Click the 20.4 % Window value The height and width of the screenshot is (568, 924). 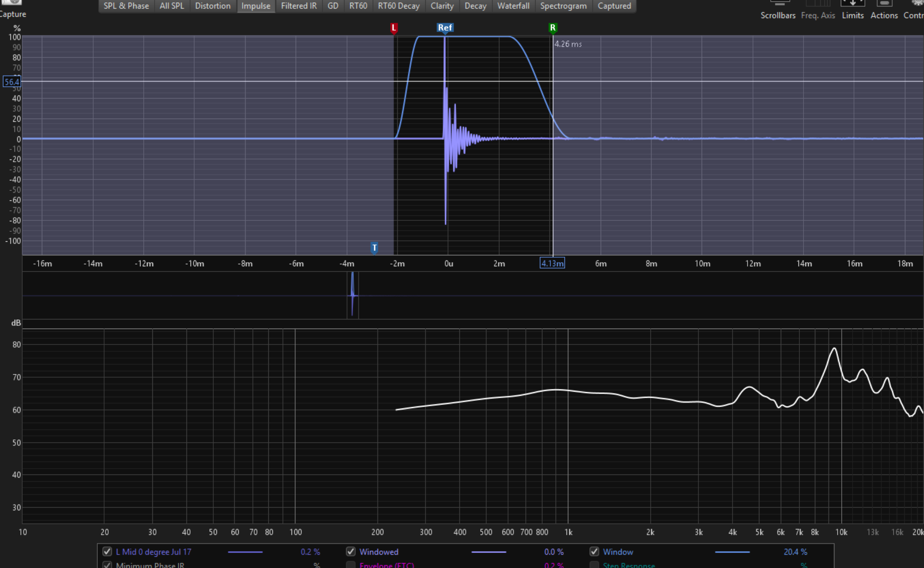(795, 552)
